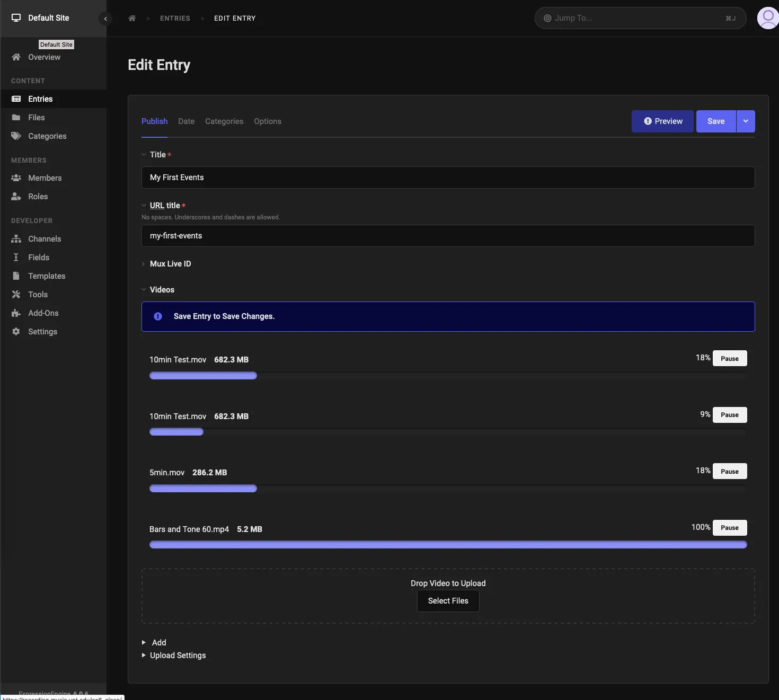
Task: Expand the Upload Settings section
Action: click(174, 655)
